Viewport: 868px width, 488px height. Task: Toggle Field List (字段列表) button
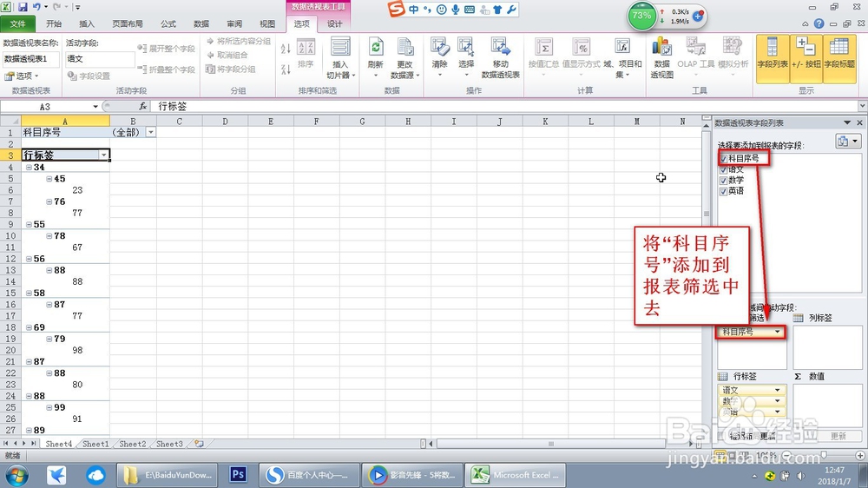[773, 58]
